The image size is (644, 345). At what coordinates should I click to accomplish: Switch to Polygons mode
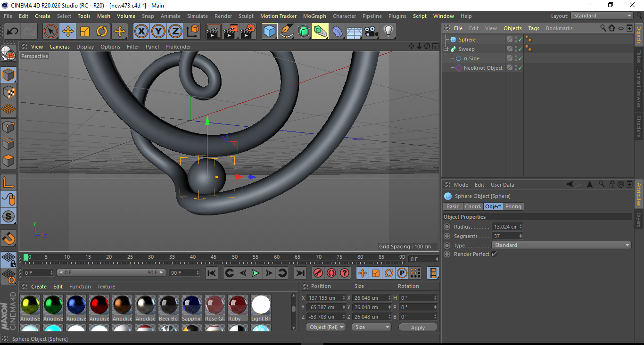(x=9, y=160)
